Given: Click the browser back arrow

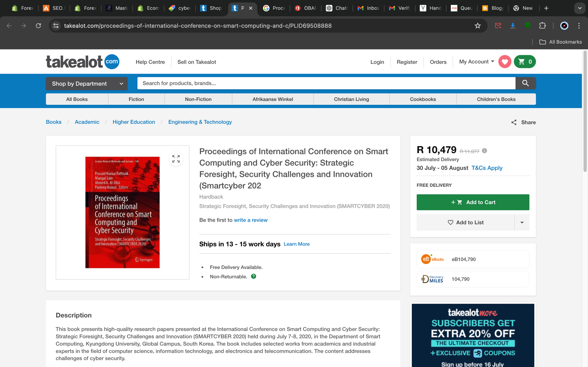Looking at the screenshot, I should tap(9, 26).
